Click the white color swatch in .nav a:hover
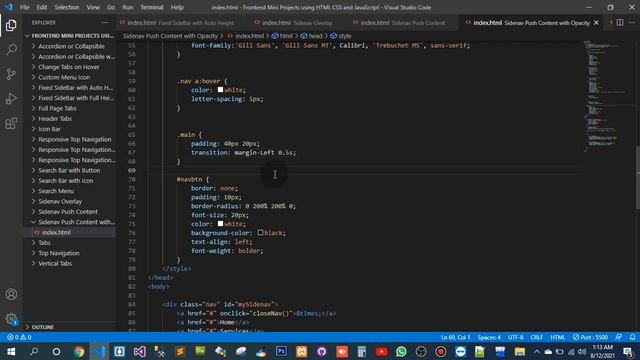The height and width of the screenshot is (360, 640). coord(220,90)
